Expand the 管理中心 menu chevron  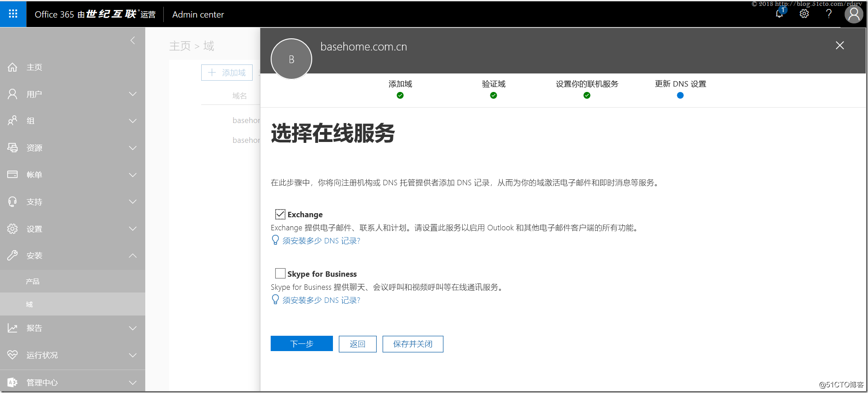coord(133,383)
